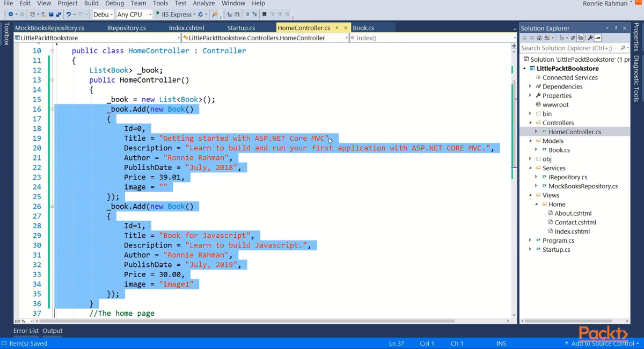
Task: Click the Save file floppy icon
Action: click(x=52, y=14)
